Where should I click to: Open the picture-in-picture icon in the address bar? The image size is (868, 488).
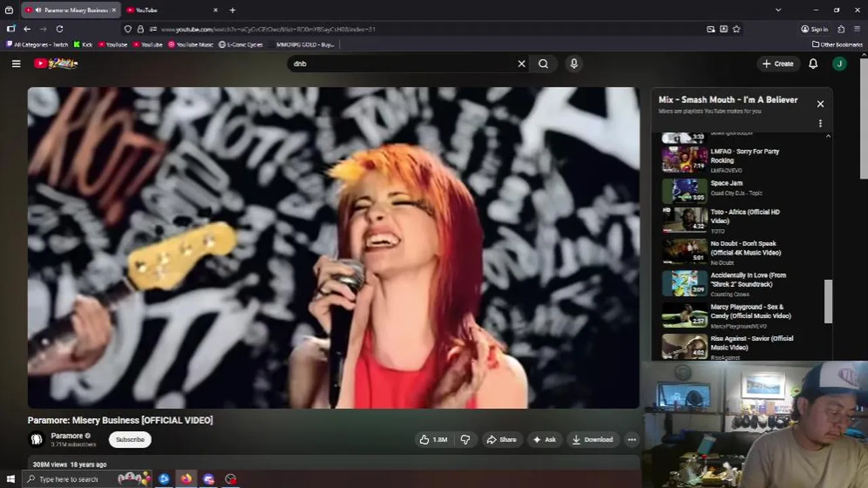[x=711, y=29]
